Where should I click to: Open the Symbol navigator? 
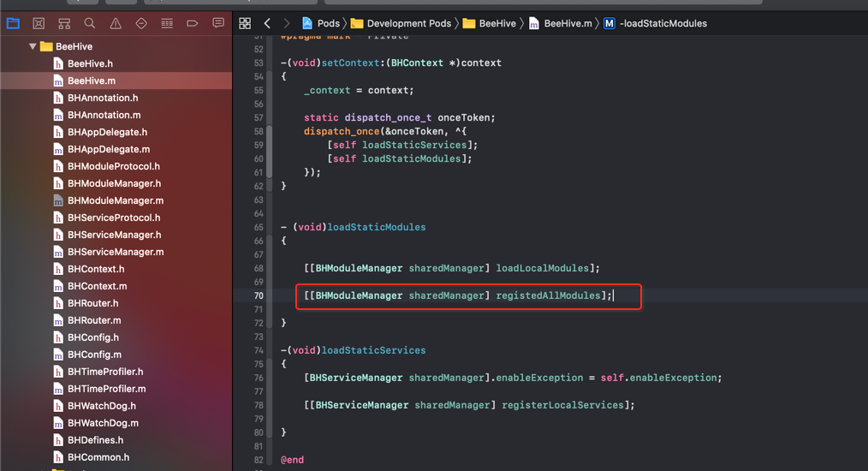[x=64, y=23]
